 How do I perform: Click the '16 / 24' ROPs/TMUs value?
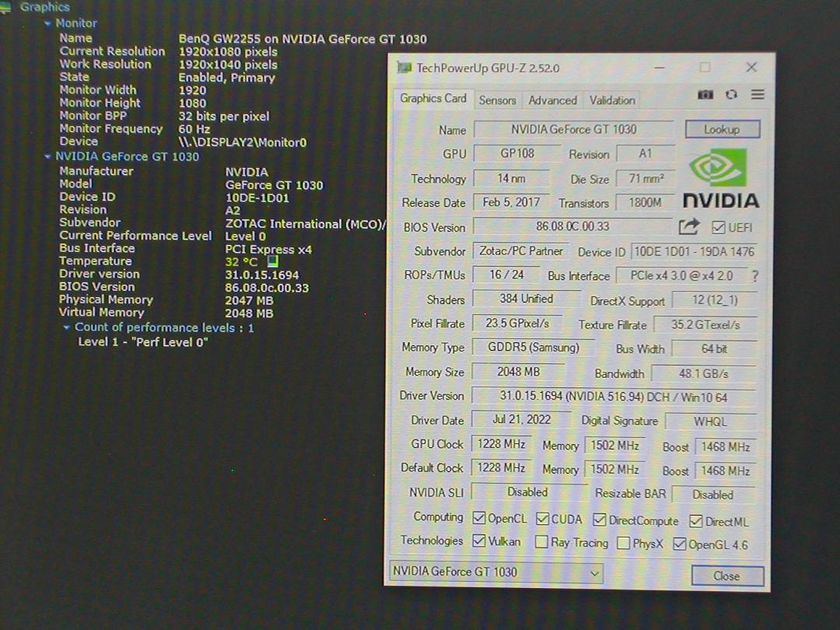(506, 275)
